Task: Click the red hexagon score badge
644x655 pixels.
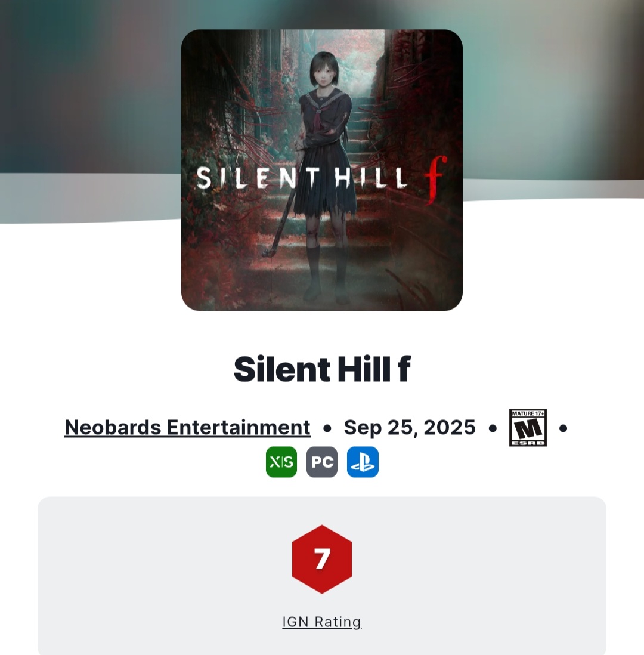Action: (322, 559)
